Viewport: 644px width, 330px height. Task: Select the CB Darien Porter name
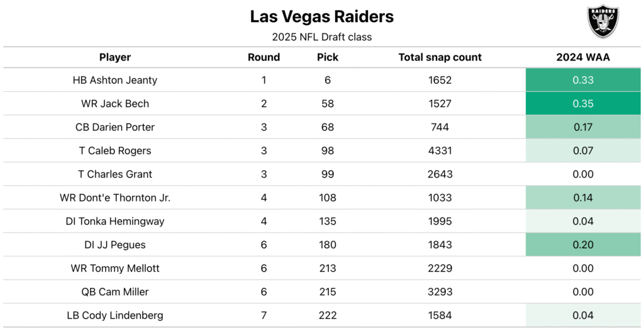pyautogui.click(x=115, y=127)
